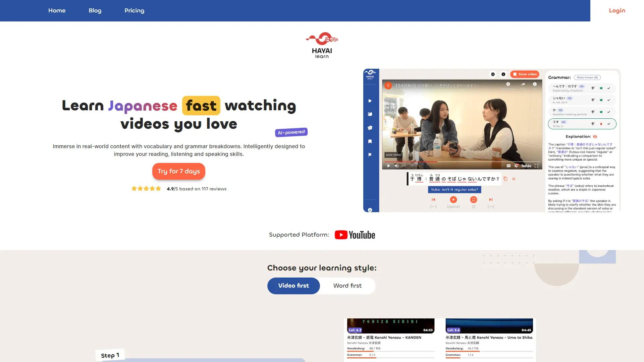Click the Try for 7 days button
The image size is (644, 362).
pos(178,171)
